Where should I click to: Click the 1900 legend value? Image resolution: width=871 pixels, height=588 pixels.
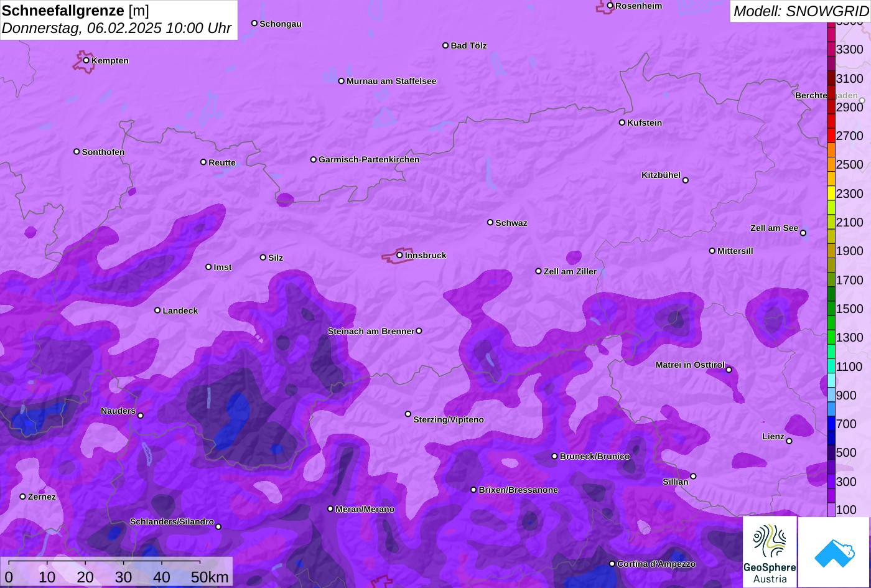coord(850,251)
